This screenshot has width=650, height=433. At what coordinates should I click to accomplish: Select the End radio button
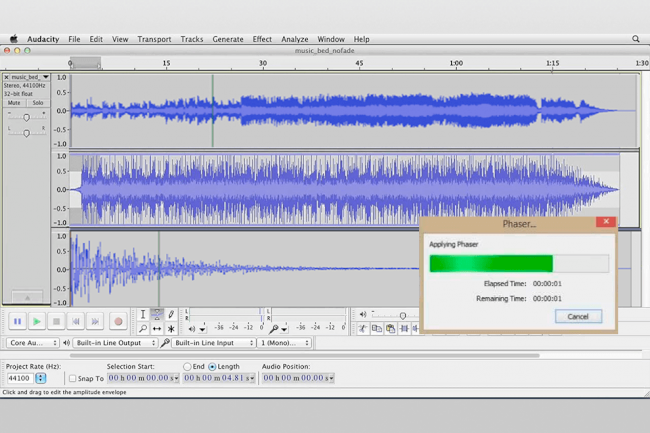[187, 367]
